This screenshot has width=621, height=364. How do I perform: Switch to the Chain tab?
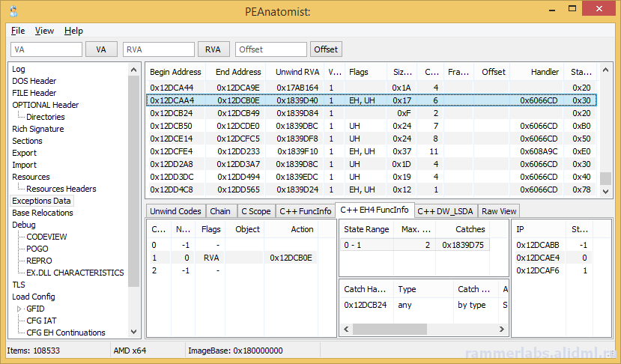(220, 211)
